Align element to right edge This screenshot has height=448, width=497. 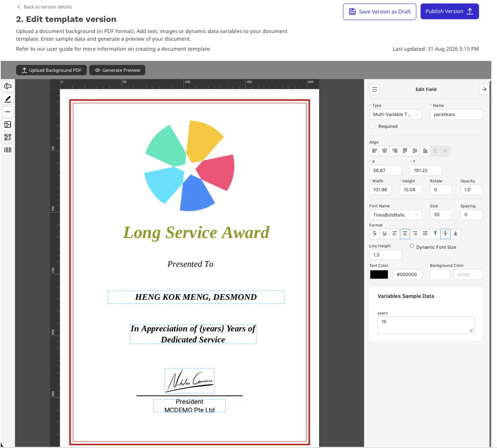(x=395, y=151)
